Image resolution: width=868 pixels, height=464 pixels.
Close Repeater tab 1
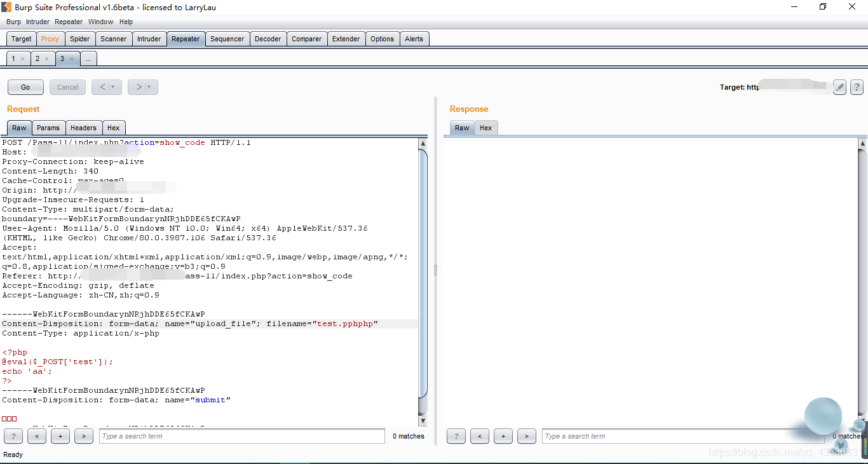click(x=22, y=58)
